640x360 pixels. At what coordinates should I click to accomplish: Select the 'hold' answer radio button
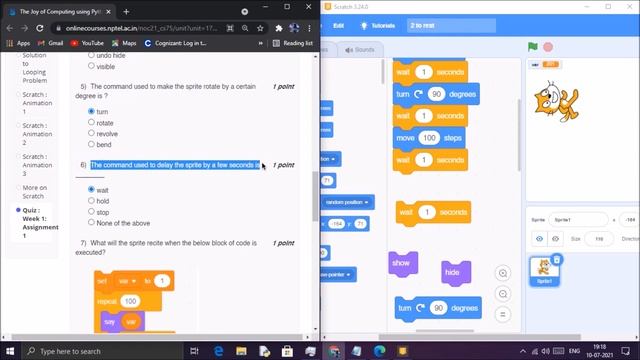91,200
